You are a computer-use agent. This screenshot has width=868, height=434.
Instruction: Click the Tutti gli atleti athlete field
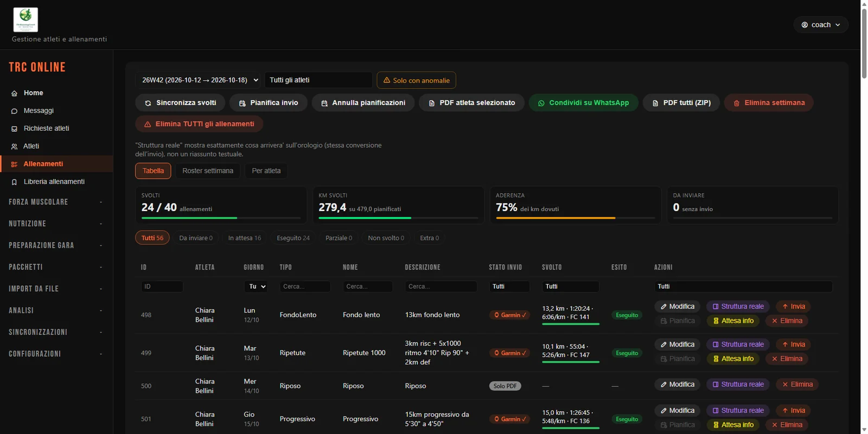[318, 80]
